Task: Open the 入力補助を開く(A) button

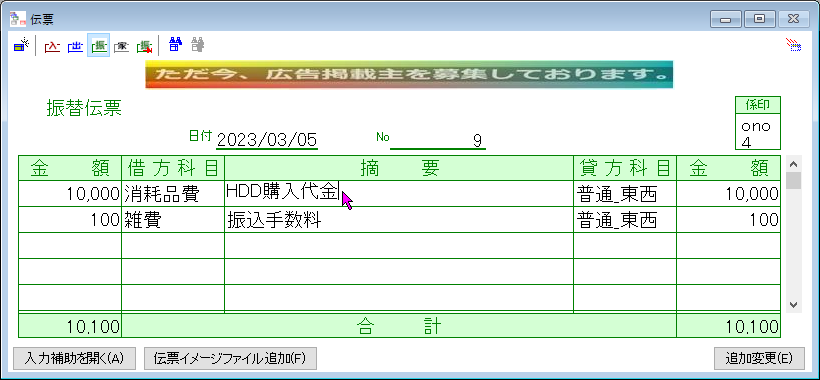Action: click(74, 358)
